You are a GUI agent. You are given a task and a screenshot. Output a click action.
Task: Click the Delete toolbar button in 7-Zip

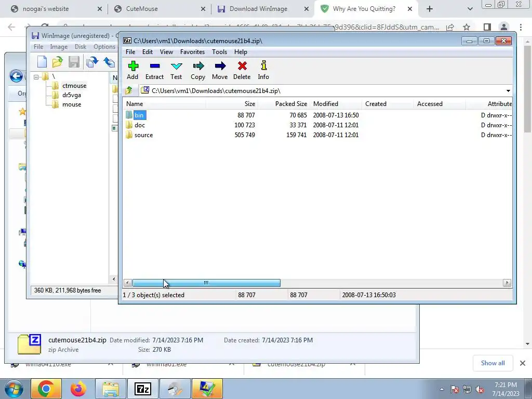242,70
